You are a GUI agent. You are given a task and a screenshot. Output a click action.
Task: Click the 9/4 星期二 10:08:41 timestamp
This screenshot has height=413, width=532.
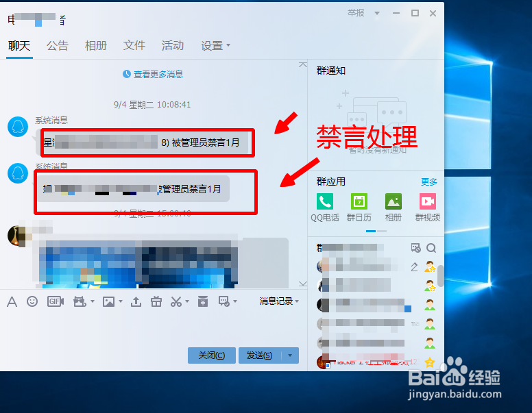pos(152,104)
